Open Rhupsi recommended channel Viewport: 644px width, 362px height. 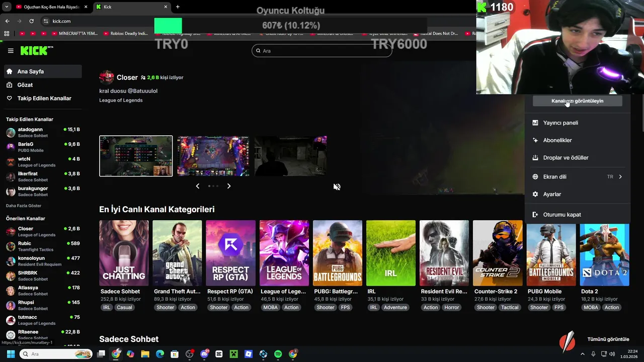tap(43, 305)
